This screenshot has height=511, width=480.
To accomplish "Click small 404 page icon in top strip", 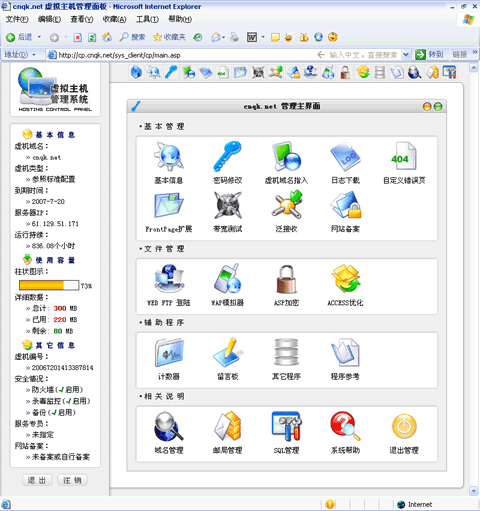I will tap(223, 72).
